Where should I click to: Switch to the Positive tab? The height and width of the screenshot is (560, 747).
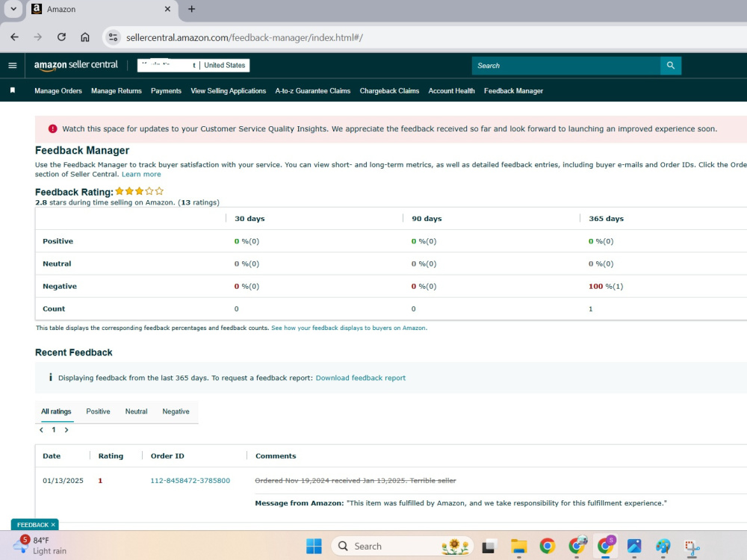pos(98,411)
